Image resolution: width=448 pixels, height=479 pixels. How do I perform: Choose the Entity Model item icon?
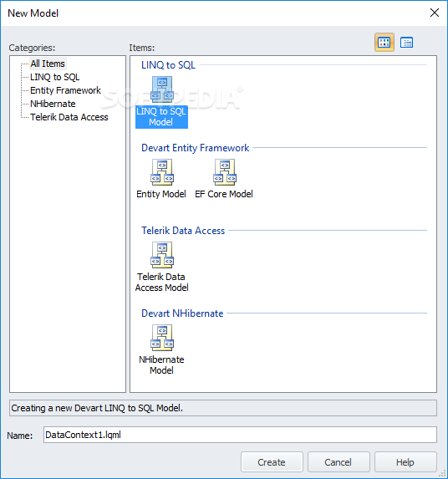pyautogui.click(x=162, y=172)
